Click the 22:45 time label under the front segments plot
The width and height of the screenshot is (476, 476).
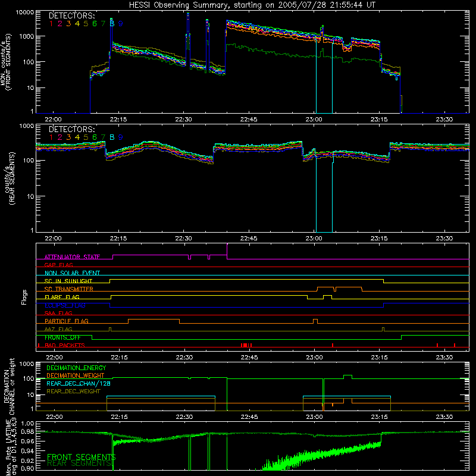click(x=249, y=120)
